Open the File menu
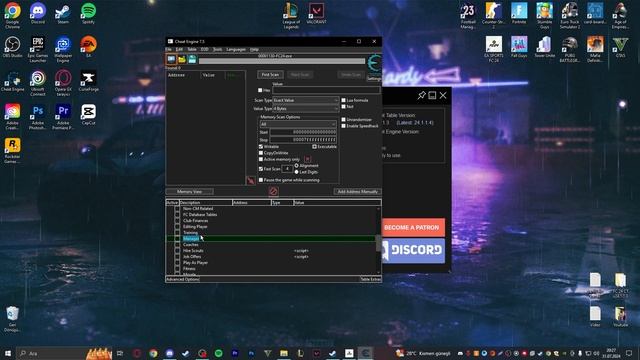 (x=169, y=49)
